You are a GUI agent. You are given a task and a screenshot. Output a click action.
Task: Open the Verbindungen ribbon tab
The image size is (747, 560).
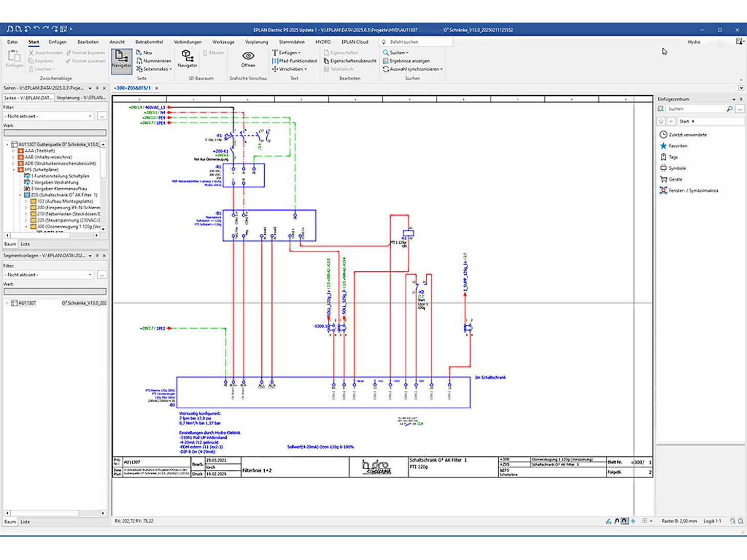[187, 42]
